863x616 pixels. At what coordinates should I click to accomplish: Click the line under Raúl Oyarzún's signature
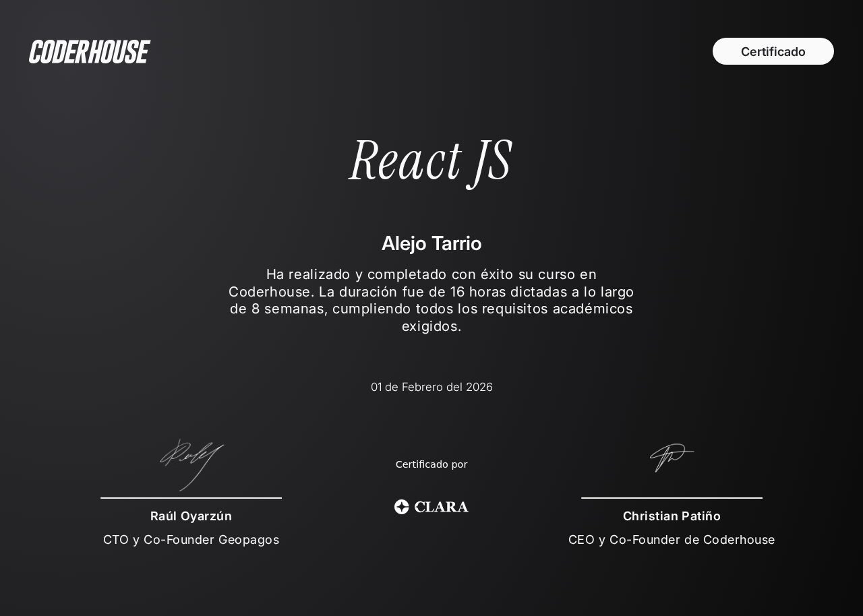tap(191, 498)
